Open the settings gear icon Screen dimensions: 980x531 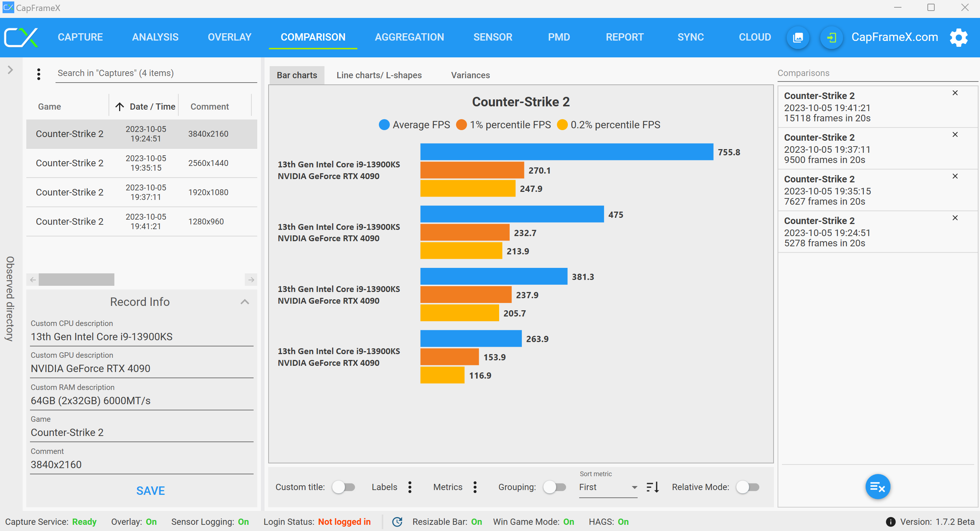958,37
